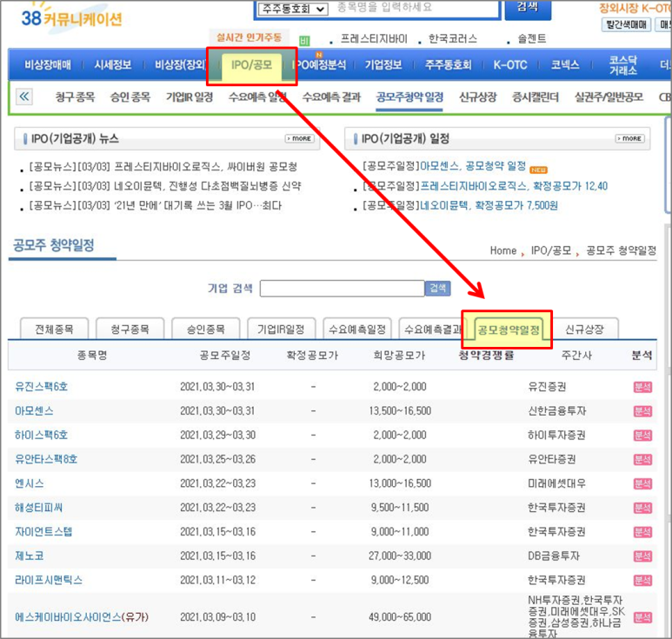Open analysis icon for 유진스팩6호 row
672x639 pixels.
pyautogui.click(x=642, y=387)
